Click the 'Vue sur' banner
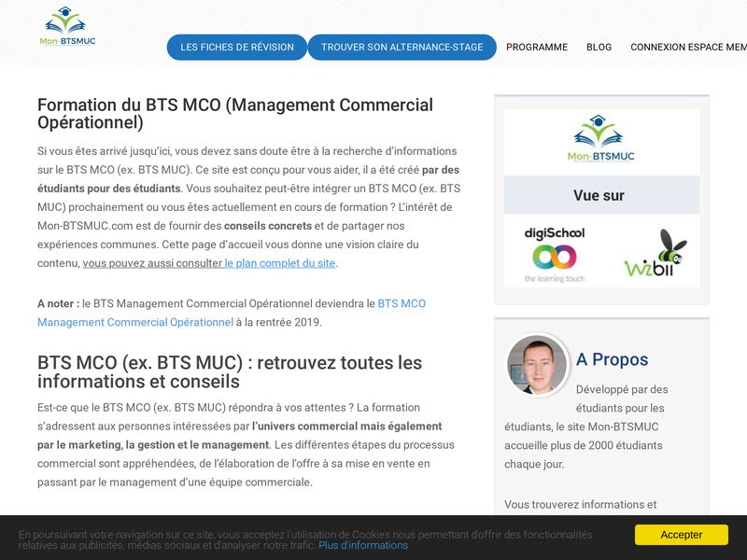The width and height of the screenshot is (747, 560). click(x=601, y=195)
